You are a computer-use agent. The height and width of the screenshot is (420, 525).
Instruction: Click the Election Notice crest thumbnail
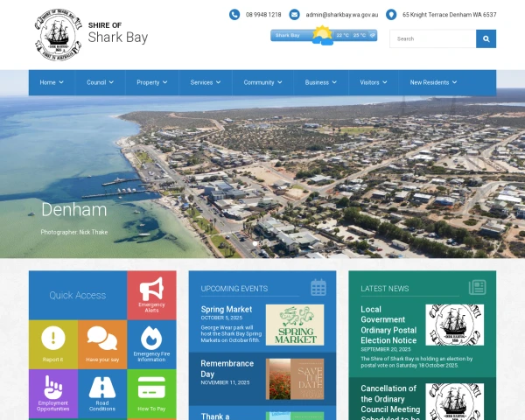click(455, 325)
